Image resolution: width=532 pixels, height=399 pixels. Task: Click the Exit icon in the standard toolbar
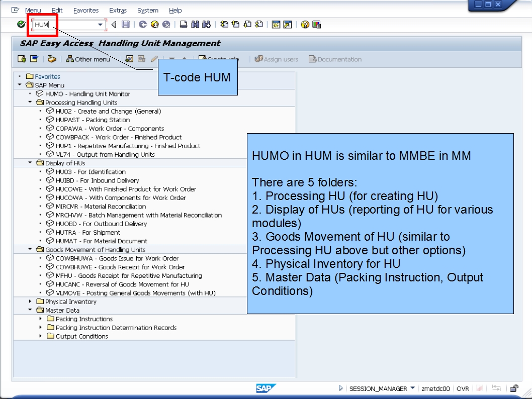click(x=153, y=23)
